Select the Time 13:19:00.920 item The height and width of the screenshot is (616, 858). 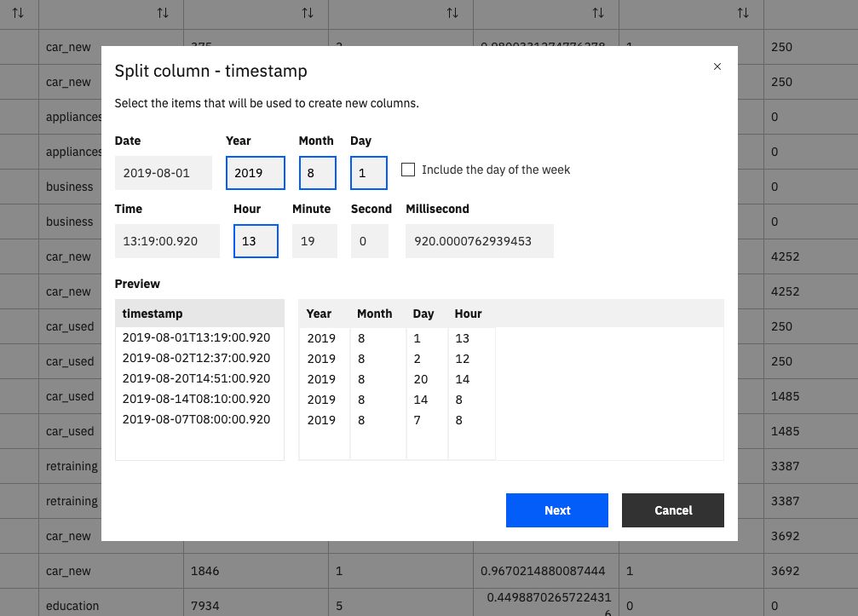167,241
